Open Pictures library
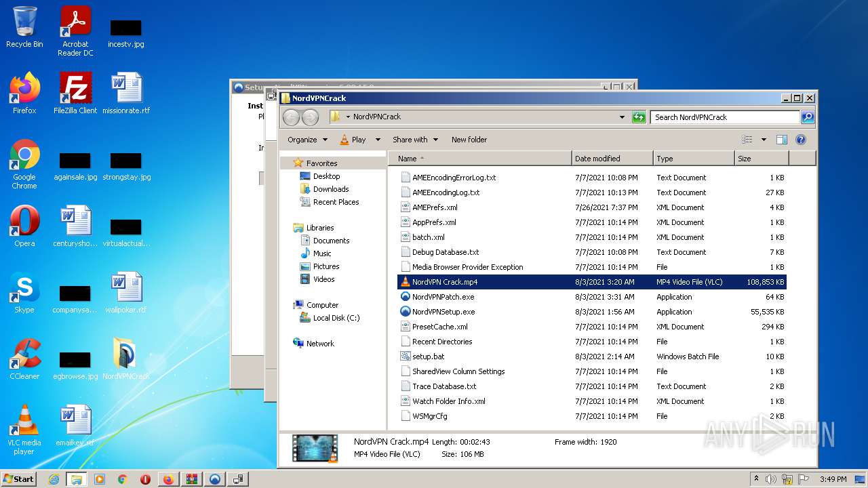868x488 pixels. pyautogui.click(x=326, y=266)
